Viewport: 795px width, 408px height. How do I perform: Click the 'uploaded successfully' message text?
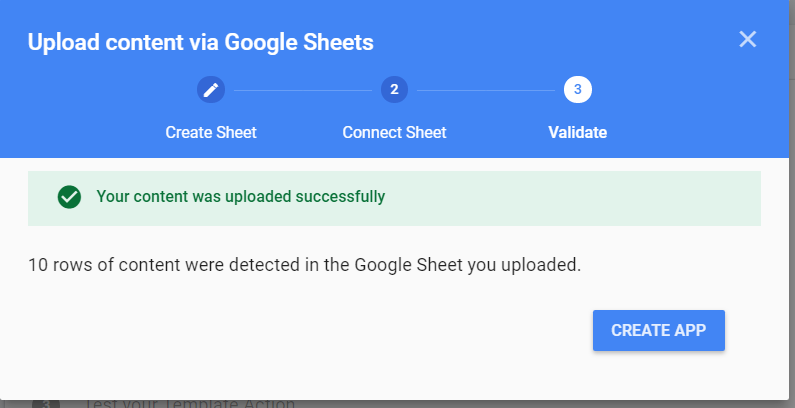tap(241, 196)
